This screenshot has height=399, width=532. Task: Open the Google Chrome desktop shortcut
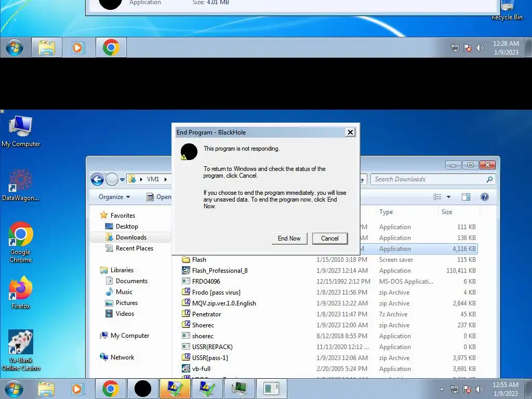coord(21,242)
